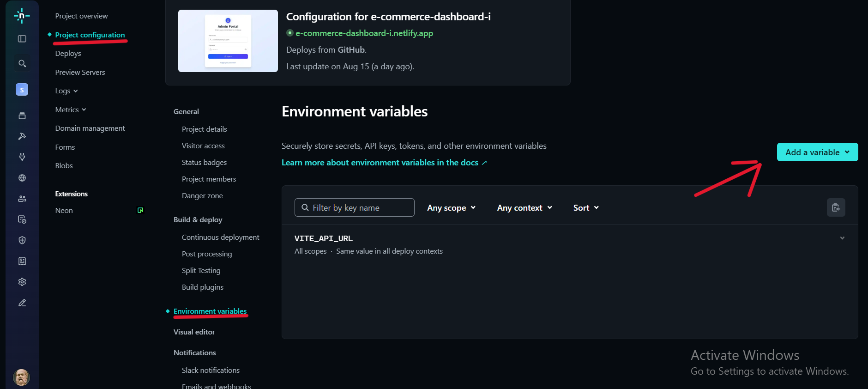
Task: Click the Filter by key name field
Action: (355, 207)
